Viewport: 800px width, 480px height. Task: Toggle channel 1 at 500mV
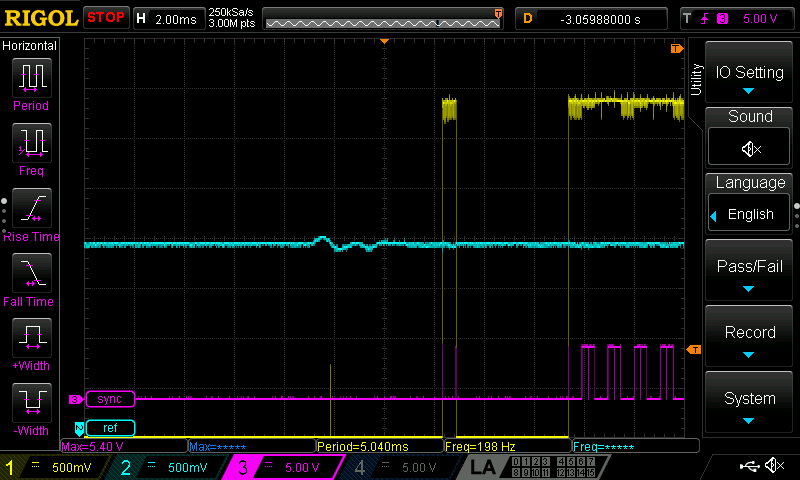click(54, 467)
